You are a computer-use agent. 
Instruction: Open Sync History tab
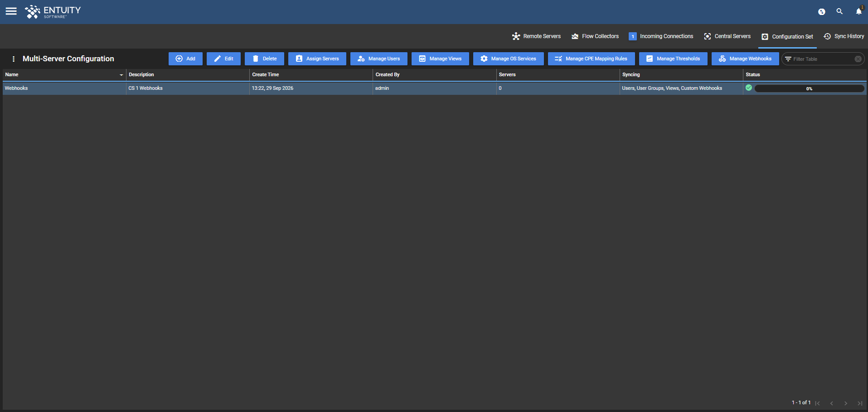point(844,36)
